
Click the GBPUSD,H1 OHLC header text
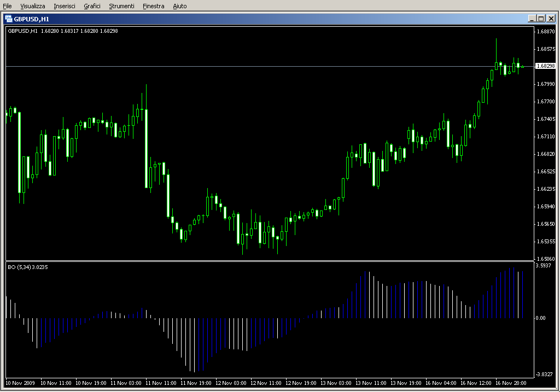pyautogui.click(x=63, y=31)
